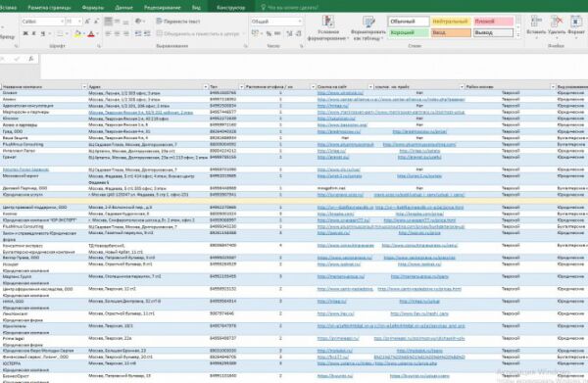588x383 pixels.
Task: Increase font size with the large A button
Action: 87,22
